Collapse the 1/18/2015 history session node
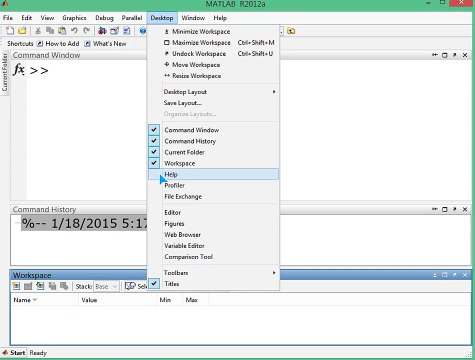 [x=17, y=223]
